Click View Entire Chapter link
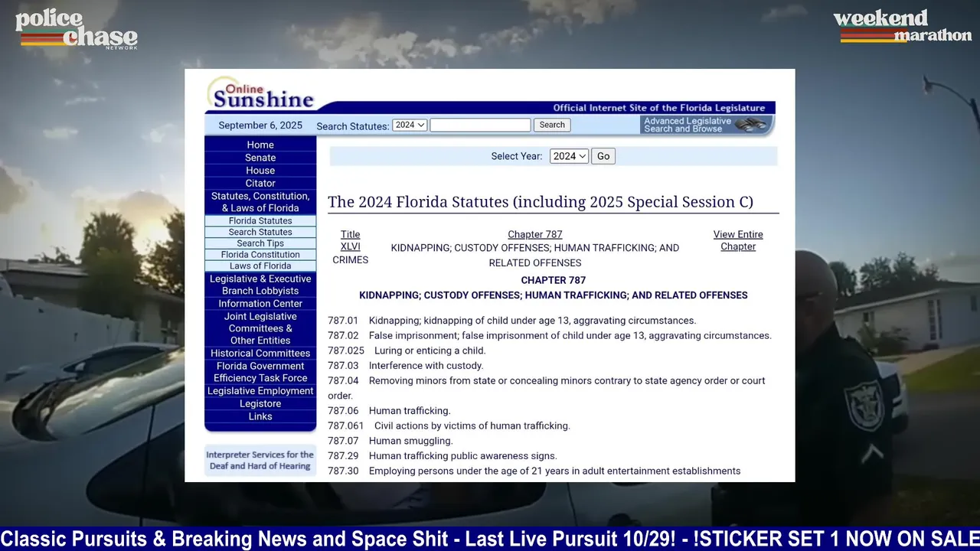 [x=738, y=240]
